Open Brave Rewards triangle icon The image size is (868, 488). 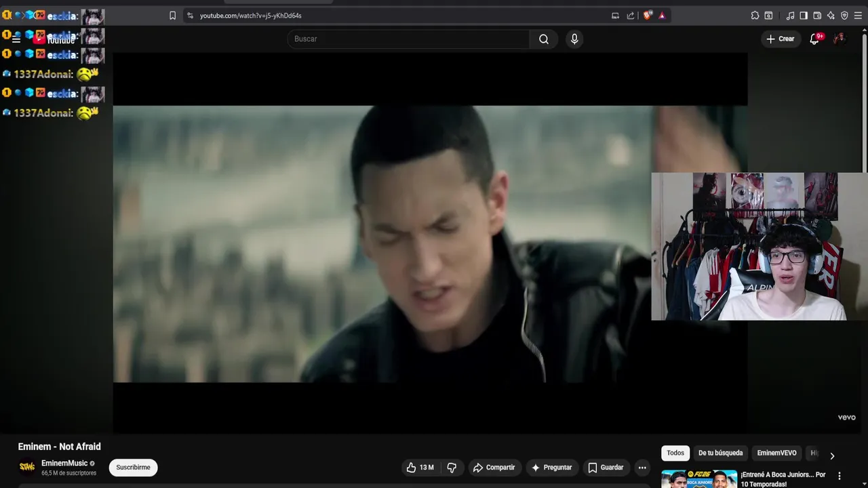(662, 16)
